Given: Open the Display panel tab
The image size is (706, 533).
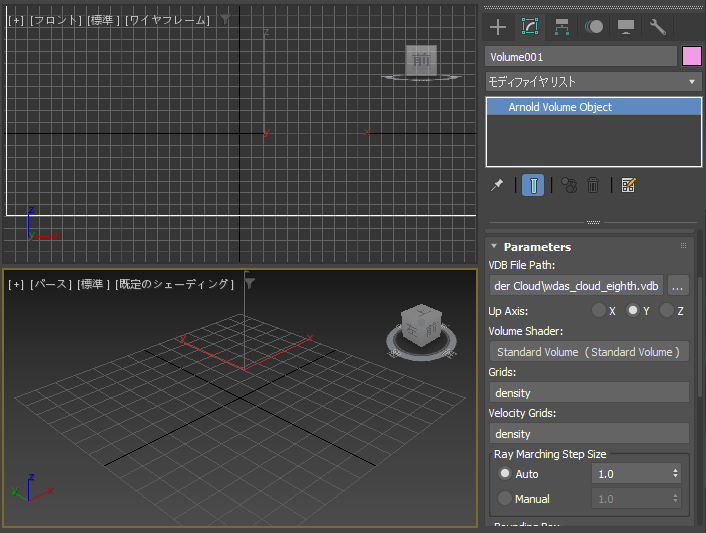Looking at the screenshot, I should point(625,27).
